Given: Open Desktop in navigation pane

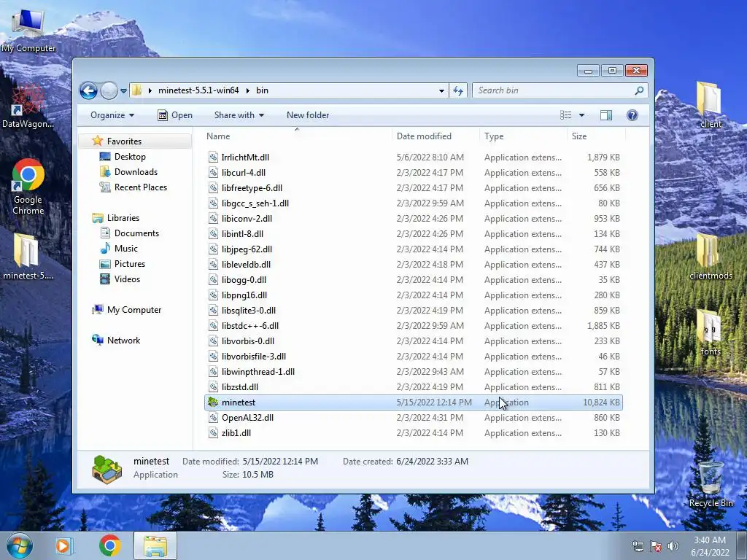Looking at the screenshot, I should (130, 157).
